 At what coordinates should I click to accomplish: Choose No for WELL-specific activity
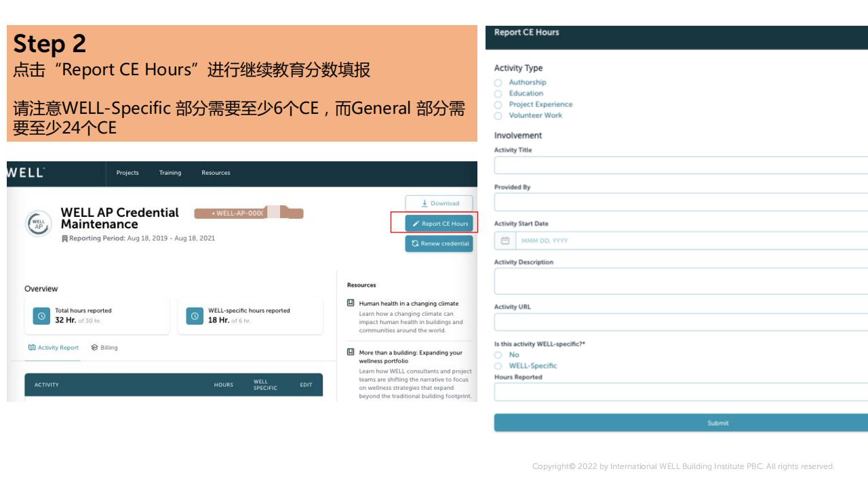(x=498, y=355)
